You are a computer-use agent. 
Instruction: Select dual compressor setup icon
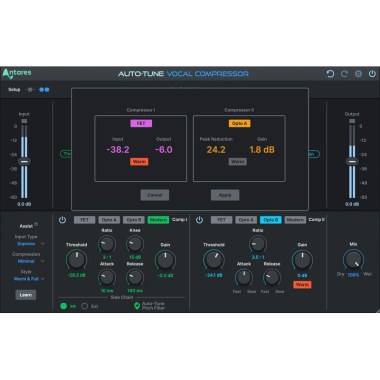click(44, 90)
